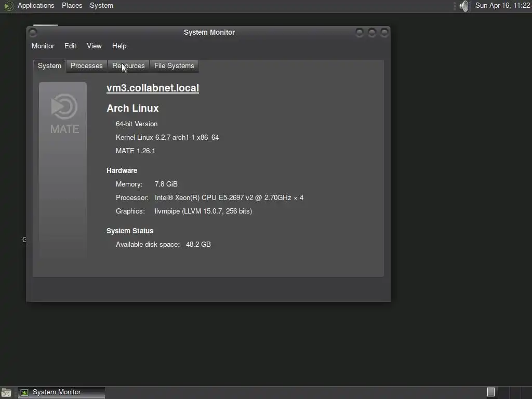
Task: Click the llvmpipe graphics value
Action: click(x=203, y=211)
